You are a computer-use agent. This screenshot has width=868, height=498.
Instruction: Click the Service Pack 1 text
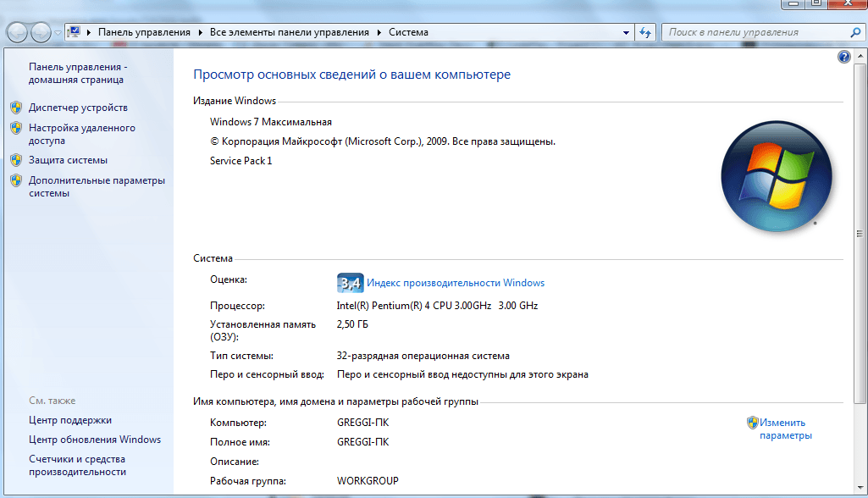[x=240, y=161]
